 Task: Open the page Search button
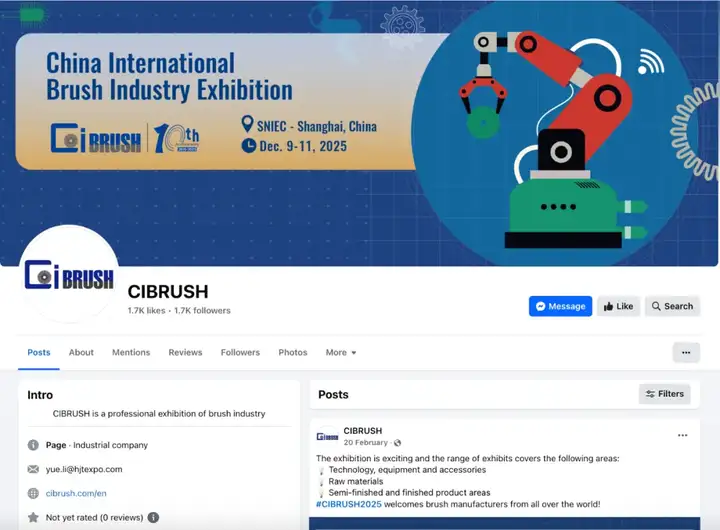coord(672,306)
